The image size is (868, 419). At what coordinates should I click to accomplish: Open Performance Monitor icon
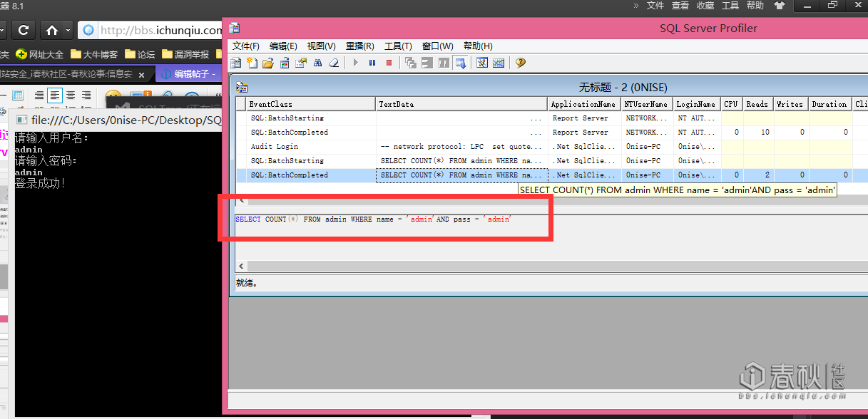click(x=498, y=63)
